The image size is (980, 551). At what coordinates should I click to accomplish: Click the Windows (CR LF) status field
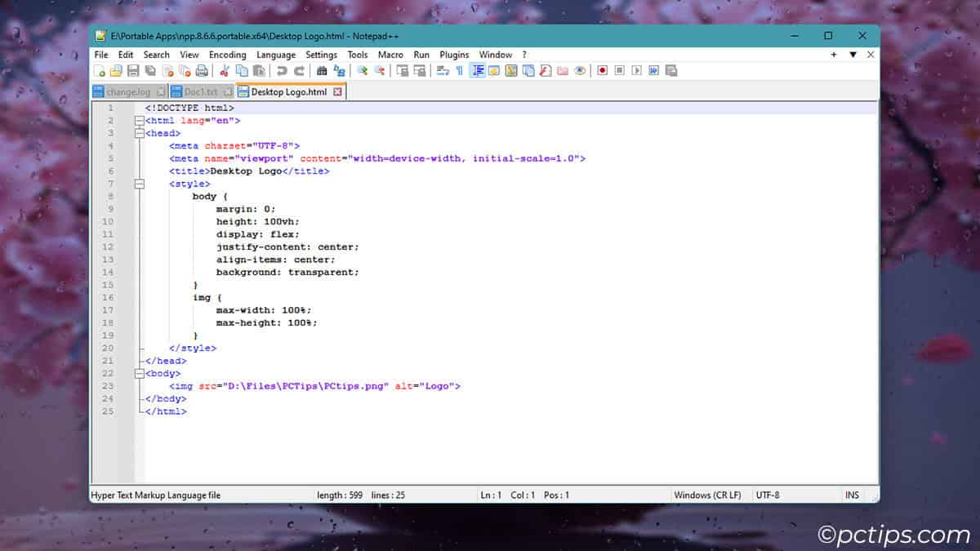click(707, 495)
